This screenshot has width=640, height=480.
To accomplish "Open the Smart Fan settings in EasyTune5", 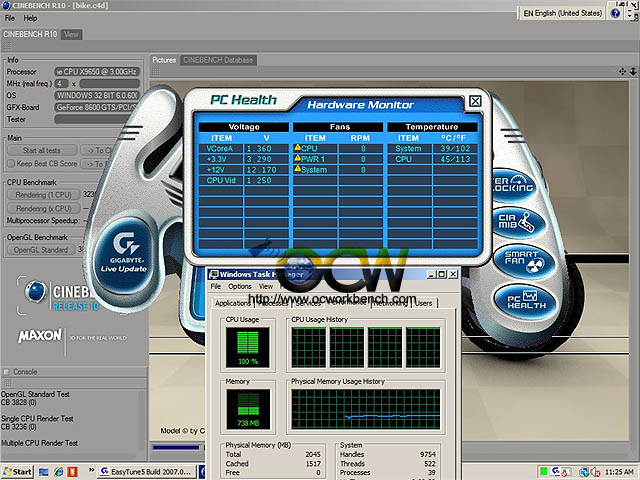I will [524, 260].
